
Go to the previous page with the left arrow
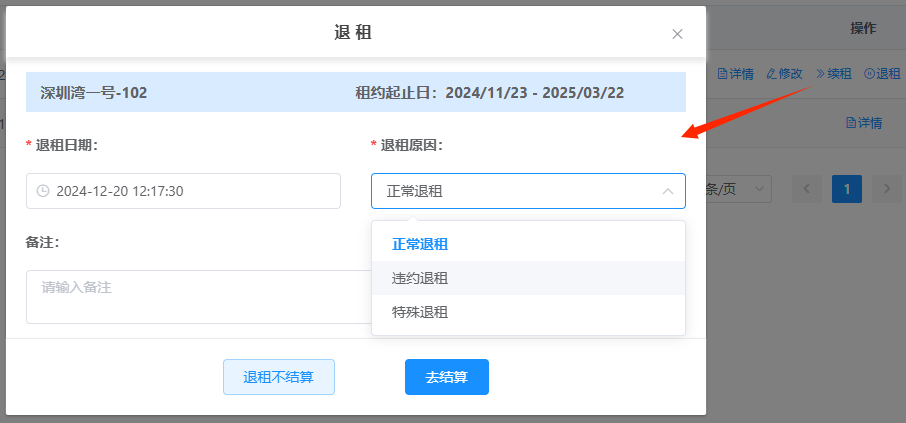[x=807, y=188]
